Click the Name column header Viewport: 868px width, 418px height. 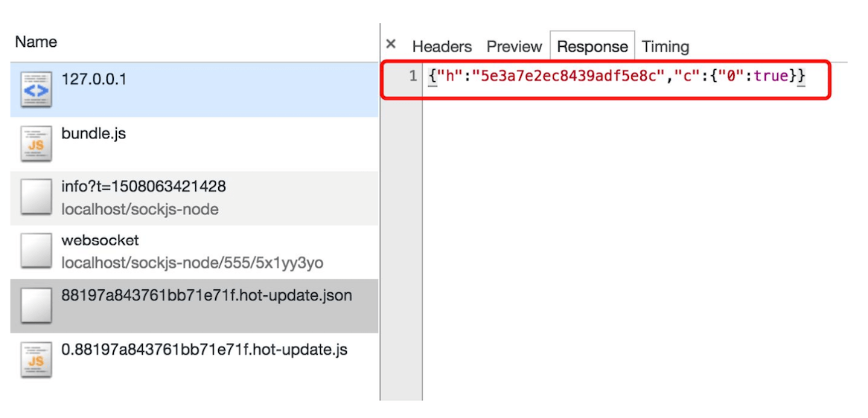pos(36,42)
